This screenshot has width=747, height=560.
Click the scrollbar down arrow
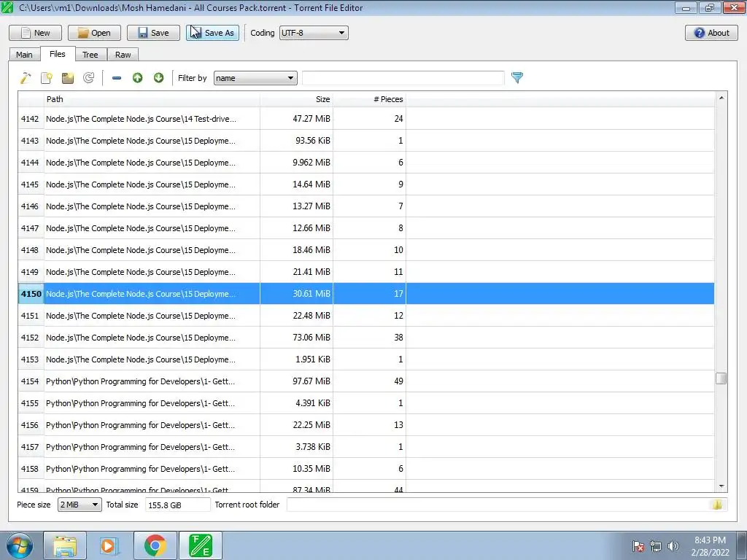(721, 486)
